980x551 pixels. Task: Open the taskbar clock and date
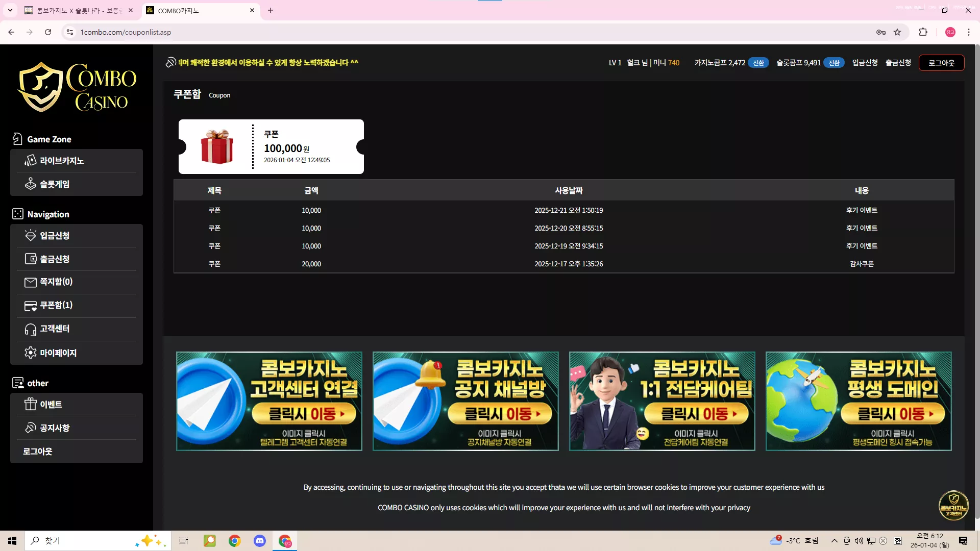(x=930, y=541)
